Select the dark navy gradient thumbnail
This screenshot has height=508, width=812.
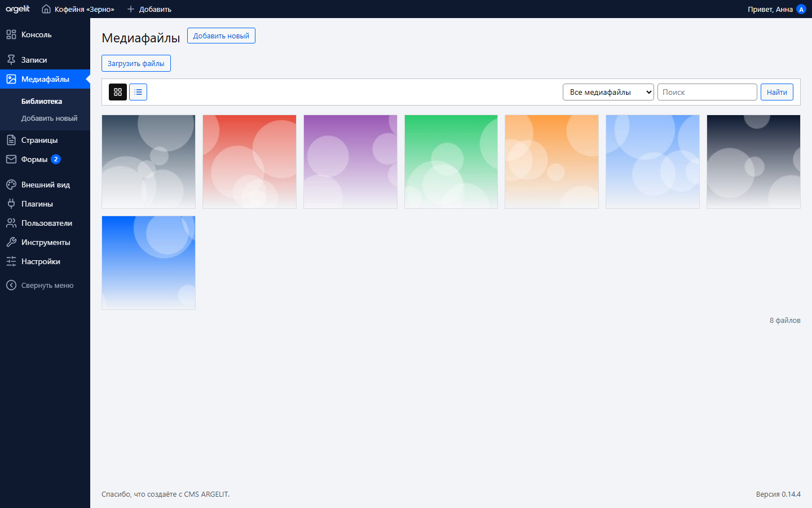coord(753,162)
